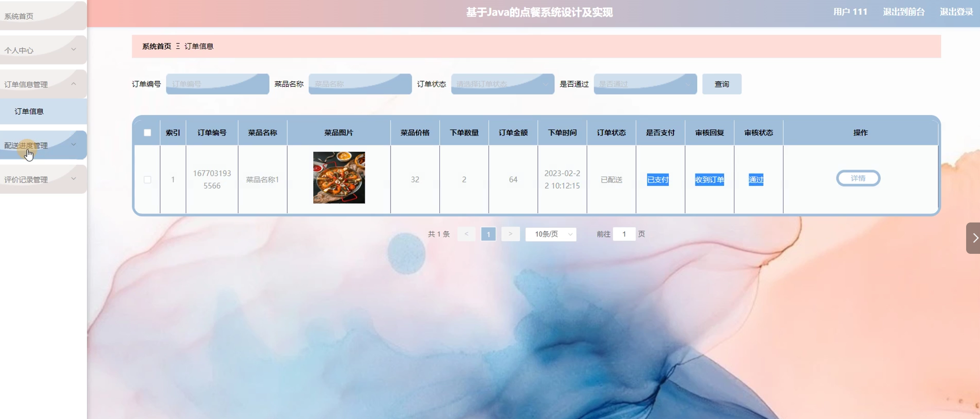Click the 通过 review status tag
Image resolution: width=980 pixels, height=419 pixels.
[756, 180]
